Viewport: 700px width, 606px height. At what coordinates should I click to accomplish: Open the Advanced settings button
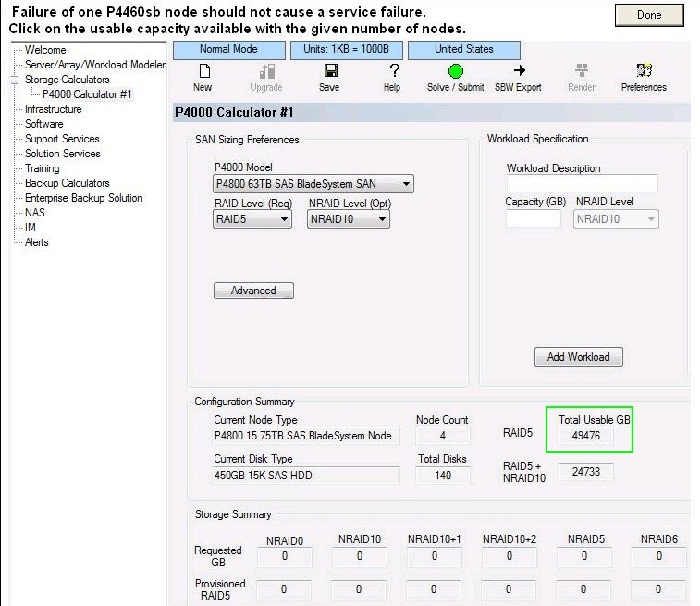[253, 291]
